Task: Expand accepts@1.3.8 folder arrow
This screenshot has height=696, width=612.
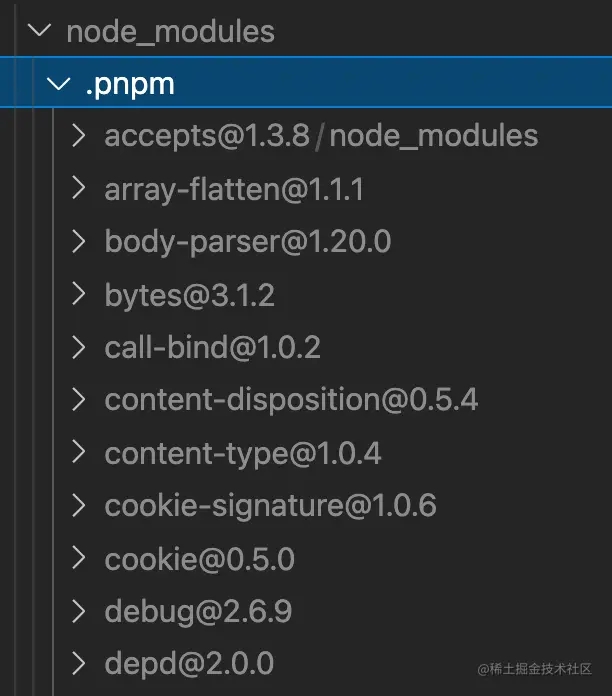Action: pyautogui.click(x=79, y=135)
